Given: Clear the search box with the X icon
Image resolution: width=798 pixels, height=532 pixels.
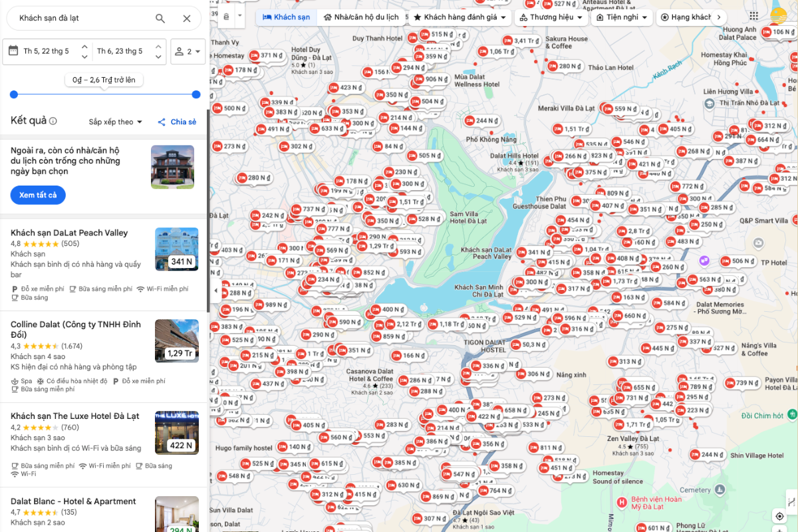Looking at the screenshot, I should (x=187, y=18).
